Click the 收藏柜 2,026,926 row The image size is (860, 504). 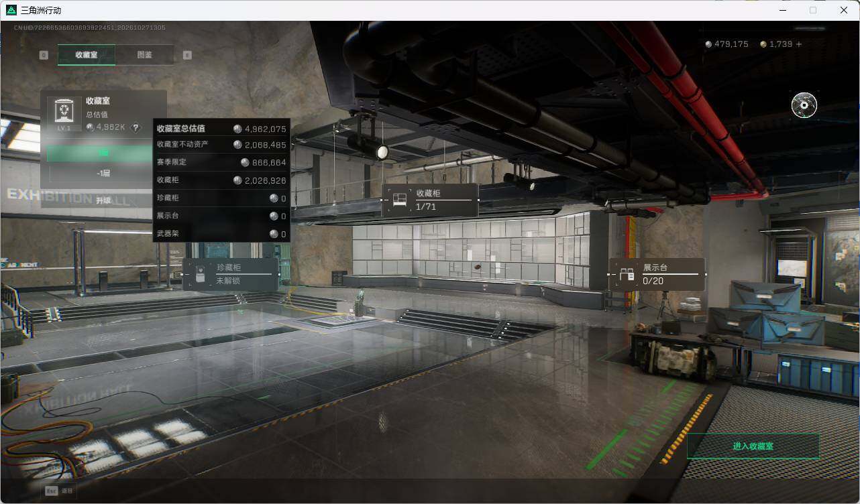[221, 180]
